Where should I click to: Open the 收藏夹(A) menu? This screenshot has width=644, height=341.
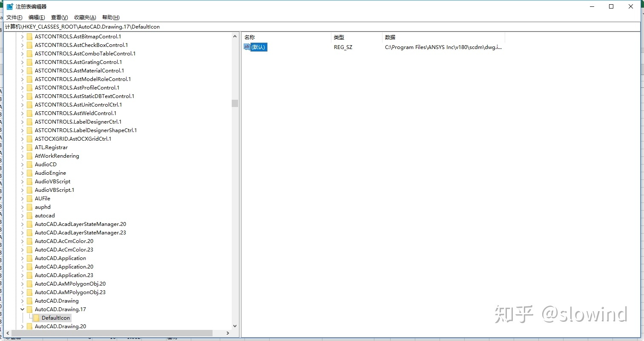tap(85, 17)
